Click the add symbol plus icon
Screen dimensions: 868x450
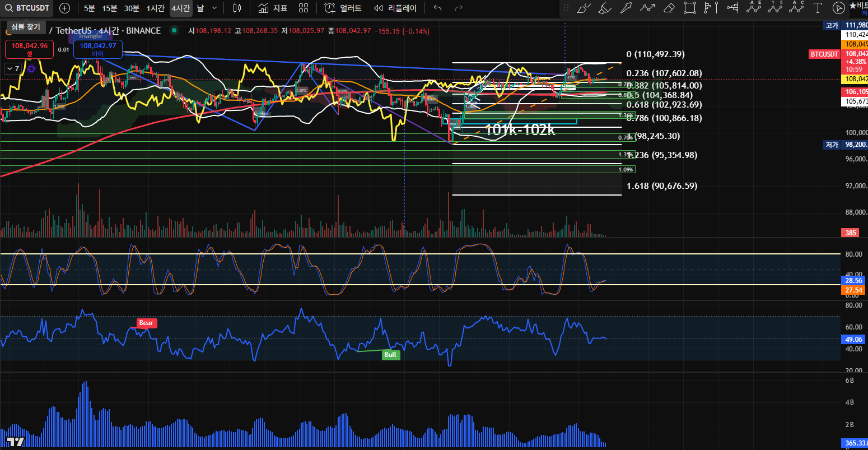pyautogui.click(x=65, y=8)
